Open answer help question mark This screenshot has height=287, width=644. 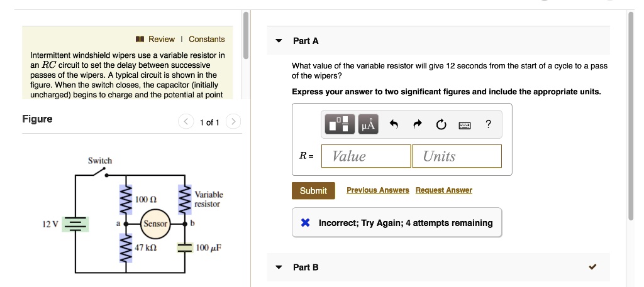[x=489, y=124]
